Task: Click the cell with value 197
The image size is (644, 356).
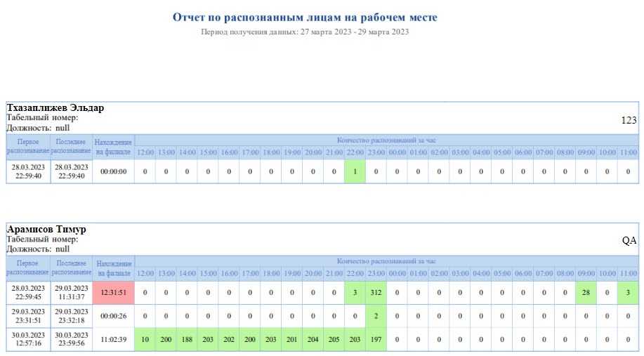Action: 376,339
